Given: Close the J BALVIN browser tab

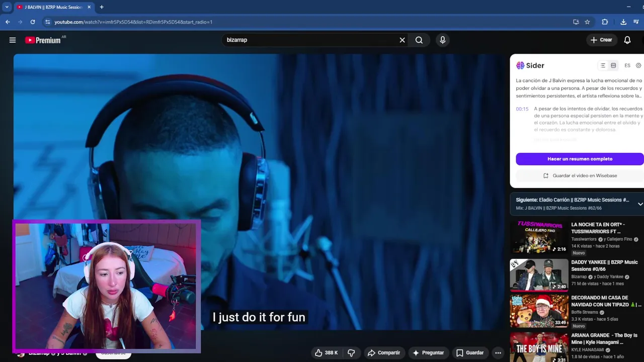Looking at the screenshot, I should click(x=89, y=7).
